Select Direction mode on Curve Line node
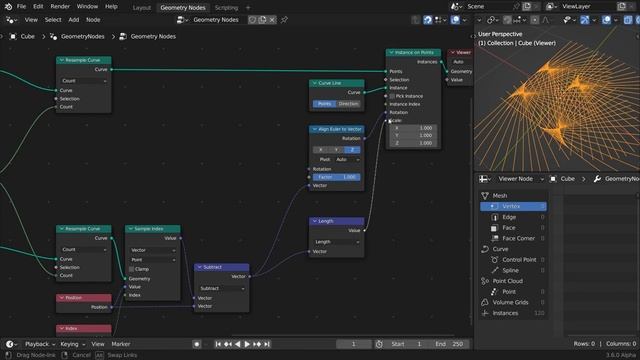The image size is (640, 360). tap(349, 104)
